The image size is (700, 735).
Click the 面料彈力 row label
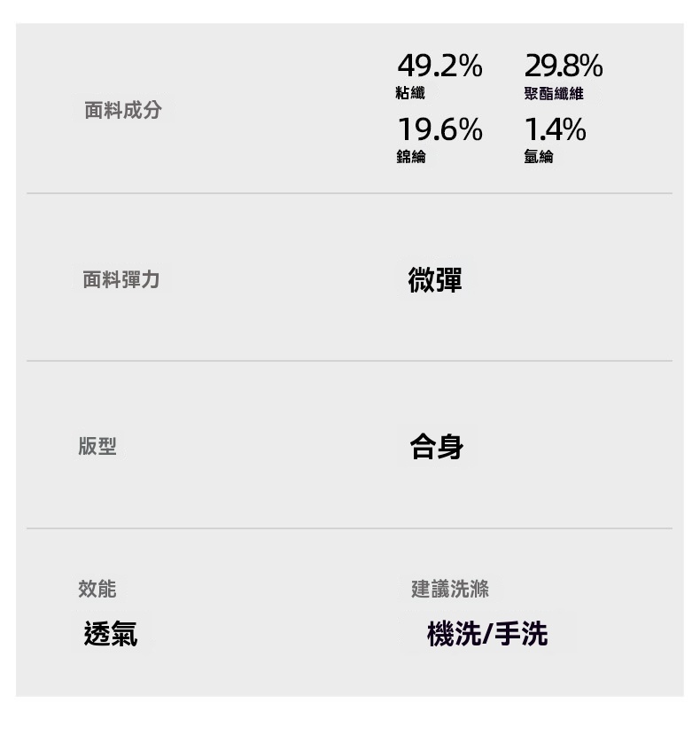[x=121, y=279]
